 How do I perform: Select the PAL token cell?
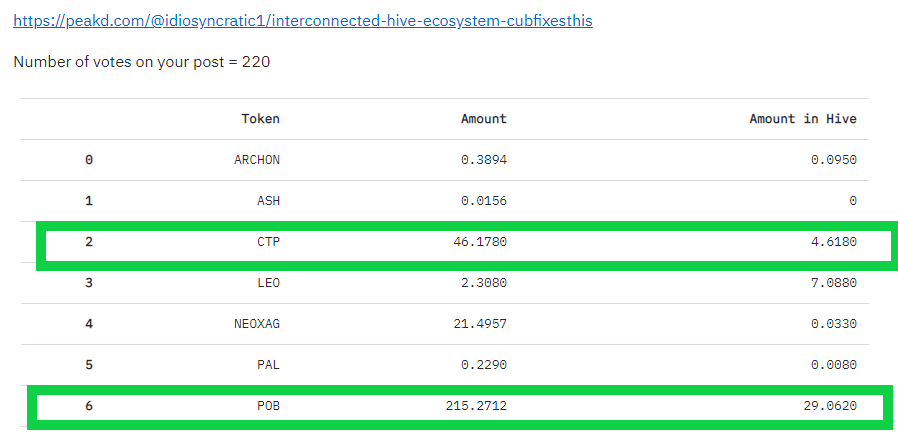[268, 365]
